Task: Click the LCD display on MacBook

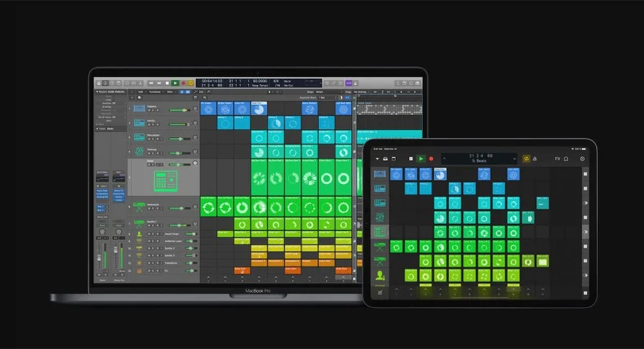Action: [258, 83]
